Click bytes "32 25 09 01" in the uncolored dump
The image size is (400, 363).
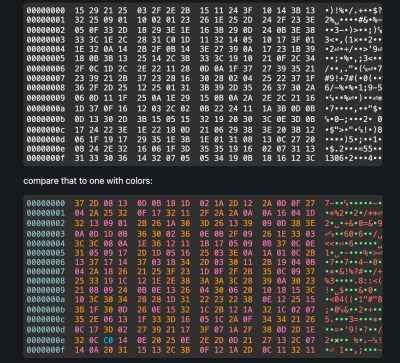click(101, 20)
